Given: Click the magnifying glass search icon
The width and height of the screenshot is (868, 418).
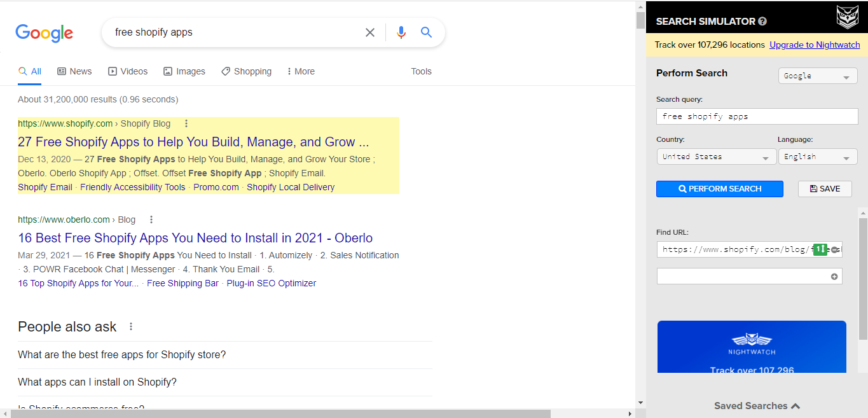Looking at the screenshot, I should point(426,32).
